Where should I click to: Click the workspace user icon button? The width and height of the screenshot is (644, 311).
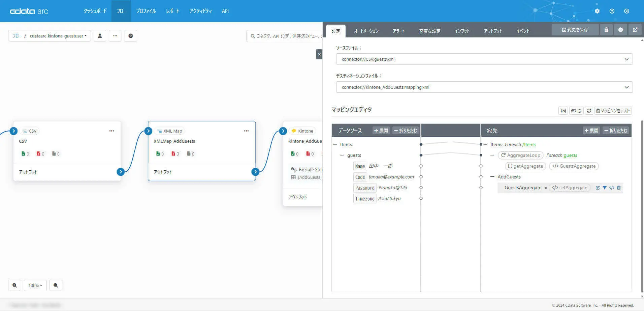[x=100, y=36]
